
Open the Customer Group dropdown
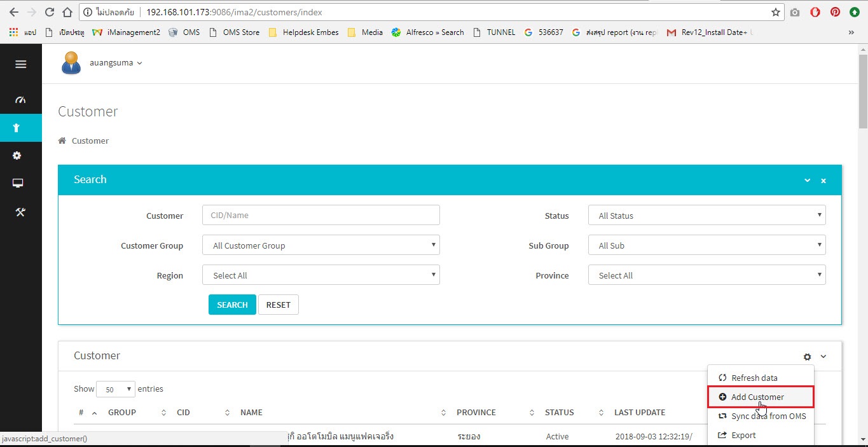321,245
